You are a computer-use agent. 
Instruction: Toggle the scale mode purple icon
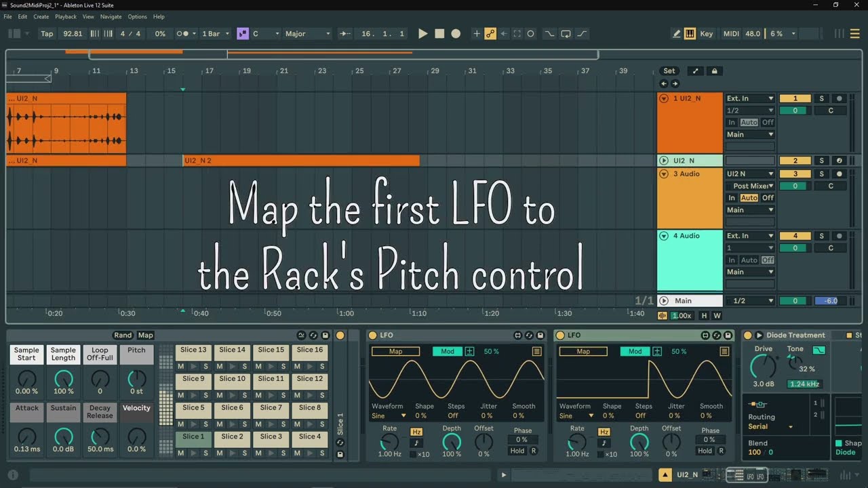pyautogui.click(x=242, y=34)
